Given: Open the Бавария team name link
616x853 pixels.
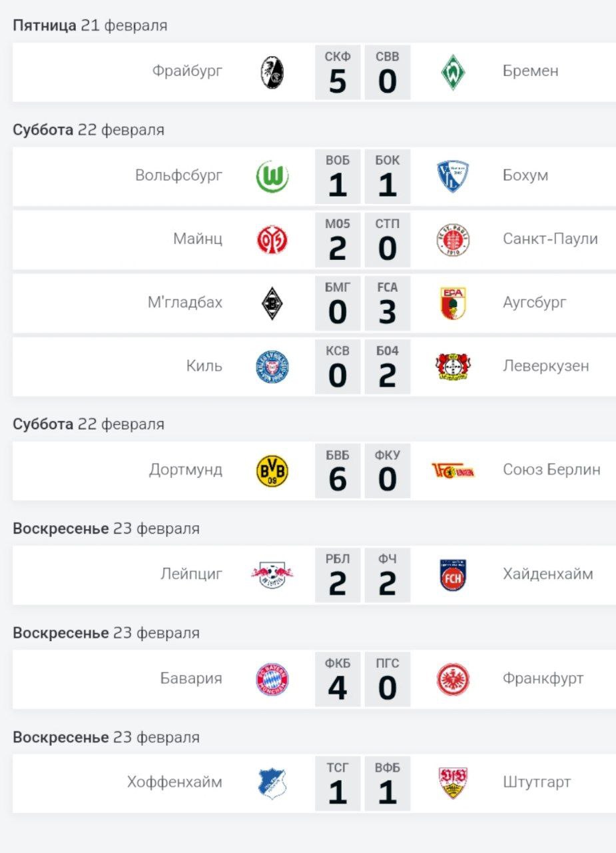Looking at the screenshot, I should point(191,678).
